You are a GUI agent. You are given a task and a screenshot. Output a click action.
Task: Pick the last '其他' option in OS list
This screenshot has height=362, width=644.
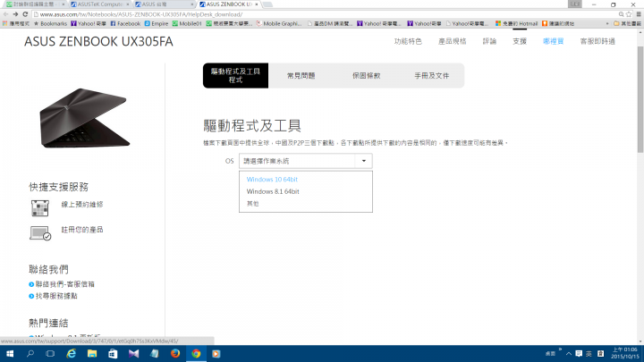pos(252,204)
